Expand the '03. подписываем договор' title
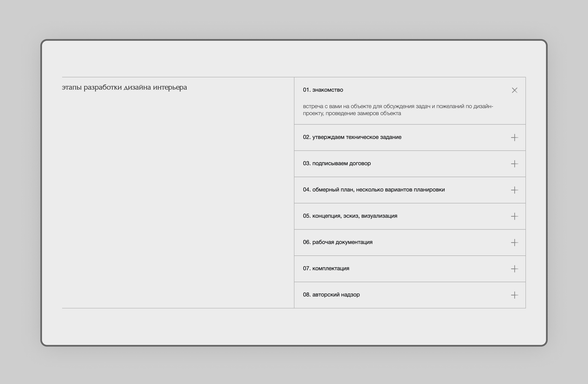The image size is (588, 384). pyautogui.click(x=337, y=163)
